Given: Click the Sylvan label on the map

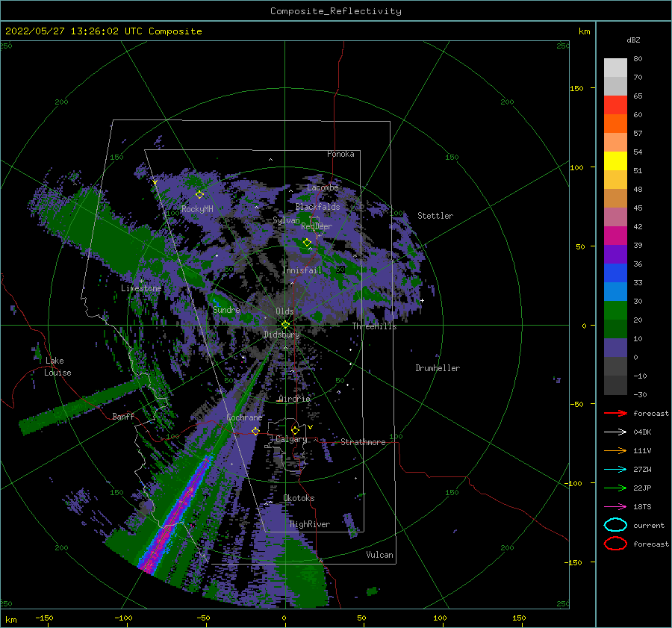Looking at the screenshot, I should click(x=286, y=220).
